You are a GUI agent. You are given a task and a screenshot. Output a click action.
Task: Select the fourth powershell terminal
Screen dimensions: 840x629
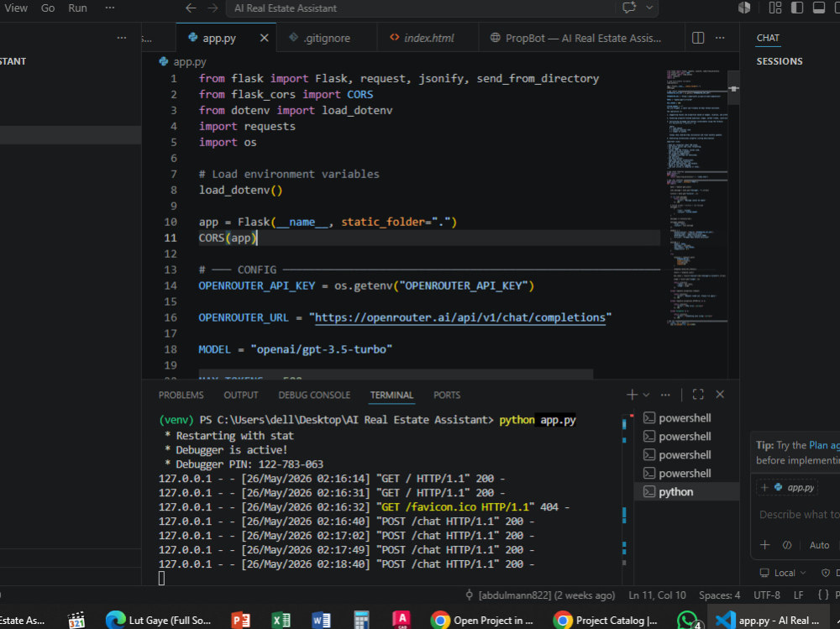687,474
